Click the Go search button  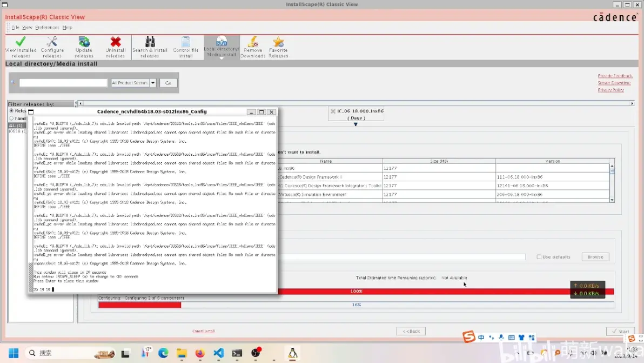pyautogui.click(x=169, y=83)
